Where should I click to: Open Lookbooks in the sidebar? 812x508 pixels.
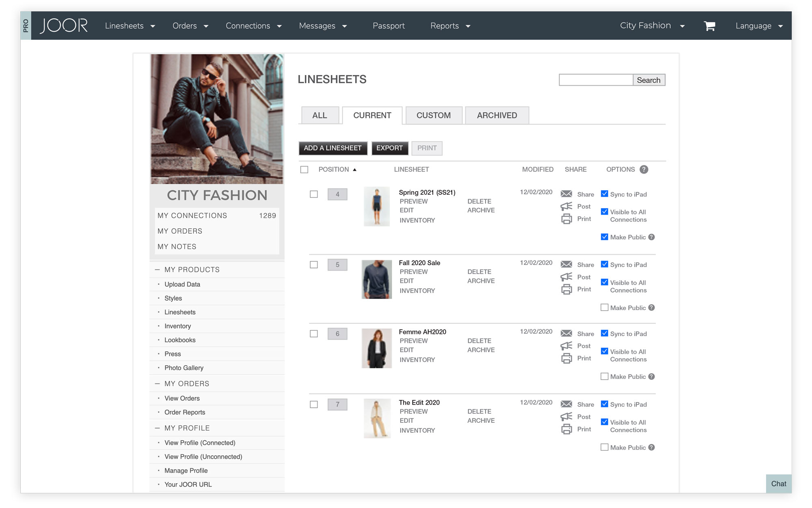pyautogui.click(x=180, y=340)
